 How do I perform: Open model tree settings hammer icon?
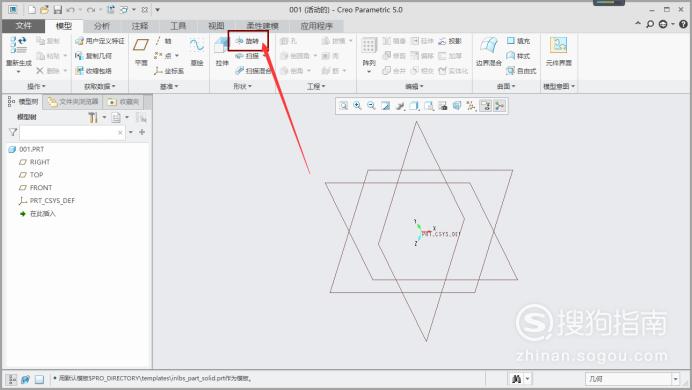click(x=93, y=117)
